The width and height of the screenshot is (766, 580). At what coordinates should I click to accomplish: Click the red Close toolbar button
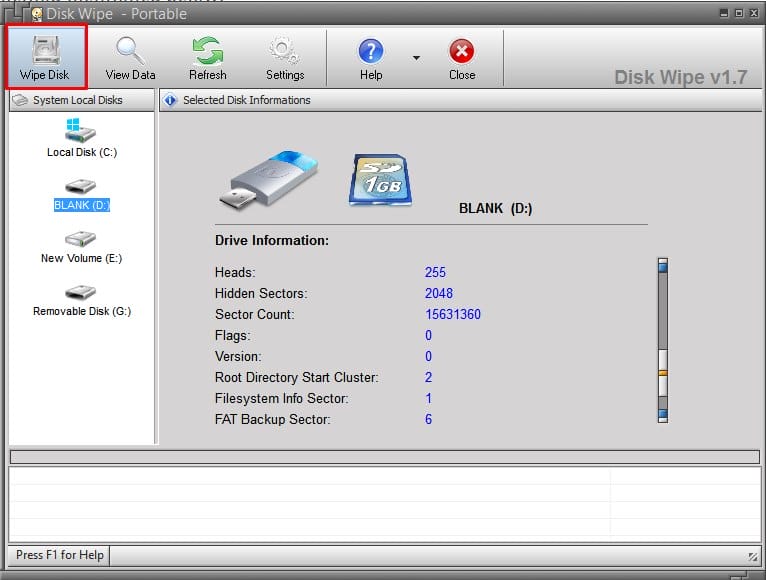(462, 58)
